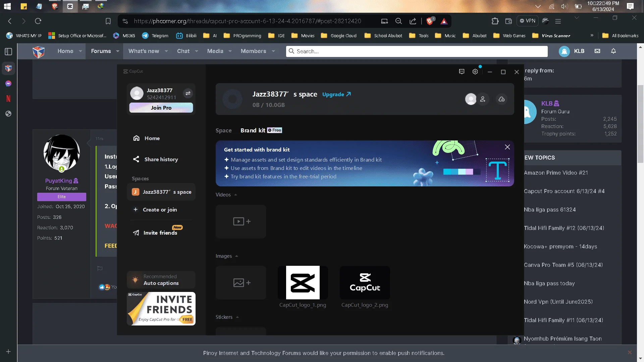This screenshot has width=644, height=362.
Task: Switch to the Brand kit tab
Action: tap(253, 130)
